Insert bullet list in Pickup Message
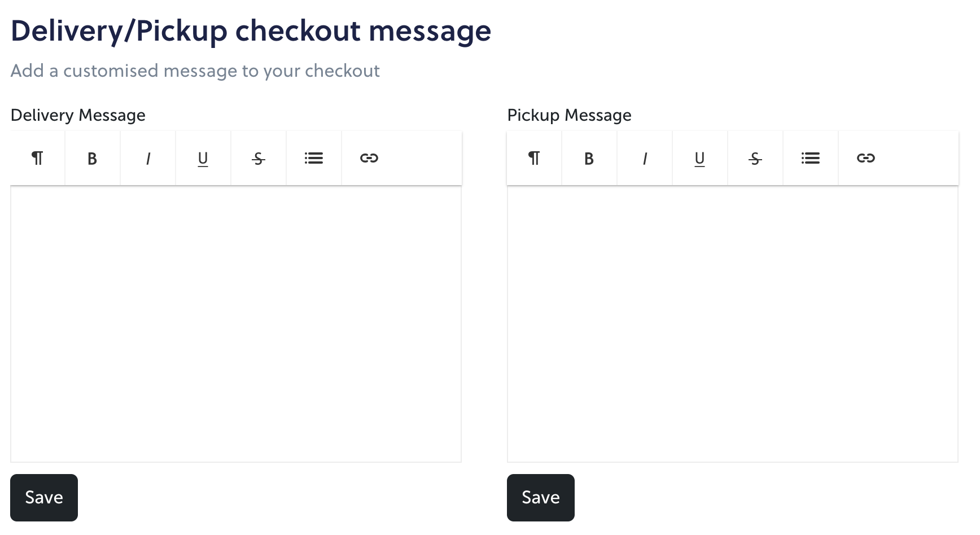 coord(811,158)
